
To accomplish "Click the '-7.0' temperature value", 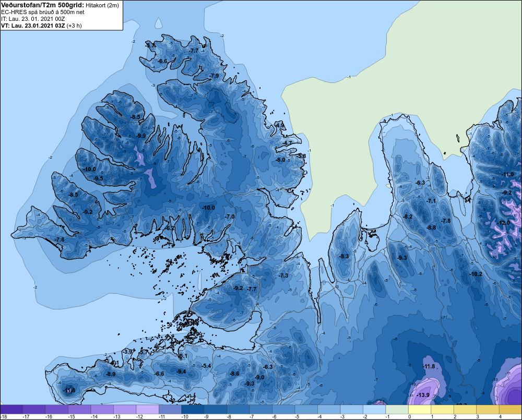I will [230, 217].
